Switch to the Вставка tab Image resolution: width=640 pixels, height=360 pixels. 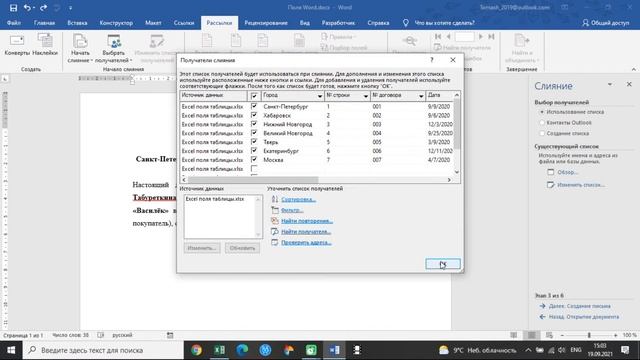[x=77, y=23]
